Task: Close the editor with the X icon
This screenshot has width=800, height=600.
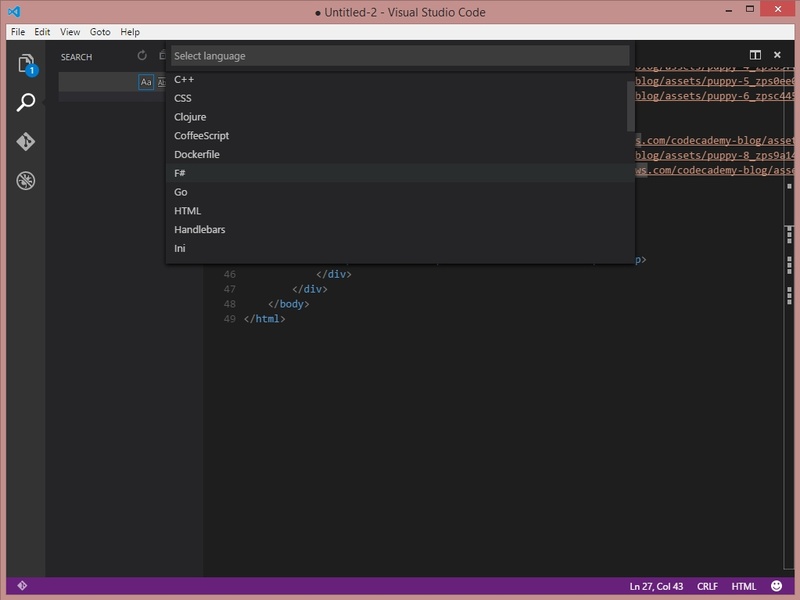Action: 778,55
